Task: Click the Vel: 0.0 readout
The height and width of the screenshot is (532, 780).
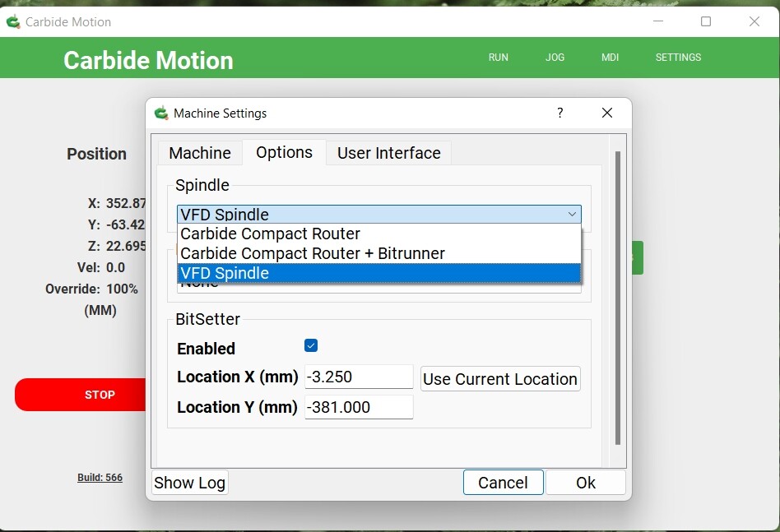Action: (x=101, y=267)
